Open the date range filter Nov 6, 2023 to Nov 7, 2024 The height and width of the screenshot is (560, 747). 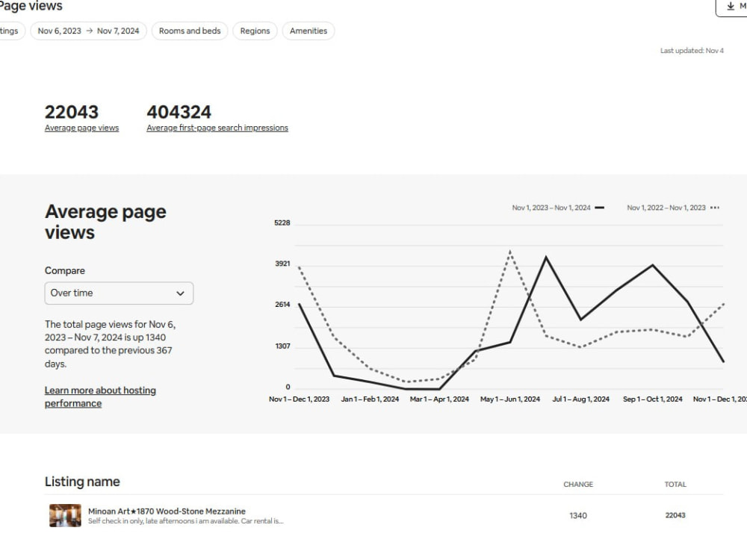[x=89, y=31]
